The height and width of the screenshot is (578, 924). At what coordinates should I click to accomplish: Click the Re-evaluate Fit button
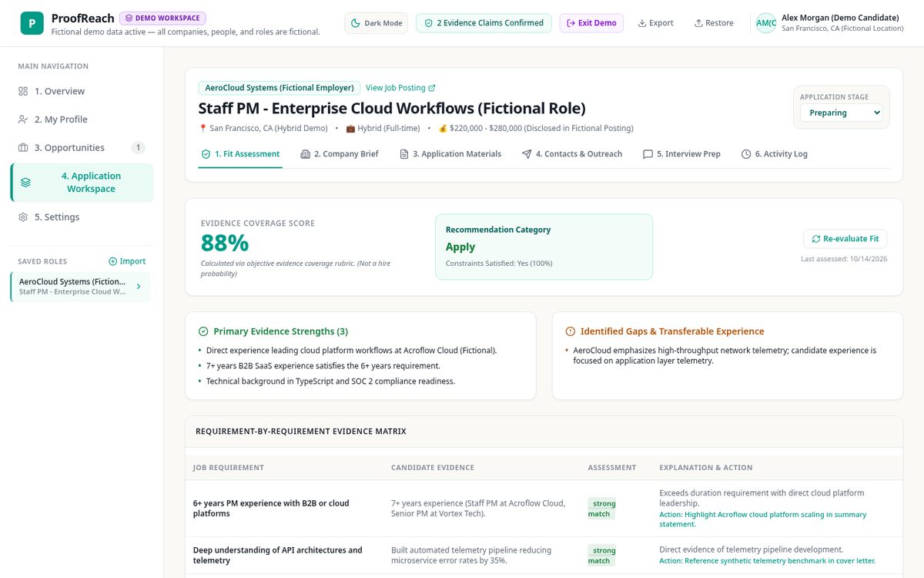click(x=845, y=239)
